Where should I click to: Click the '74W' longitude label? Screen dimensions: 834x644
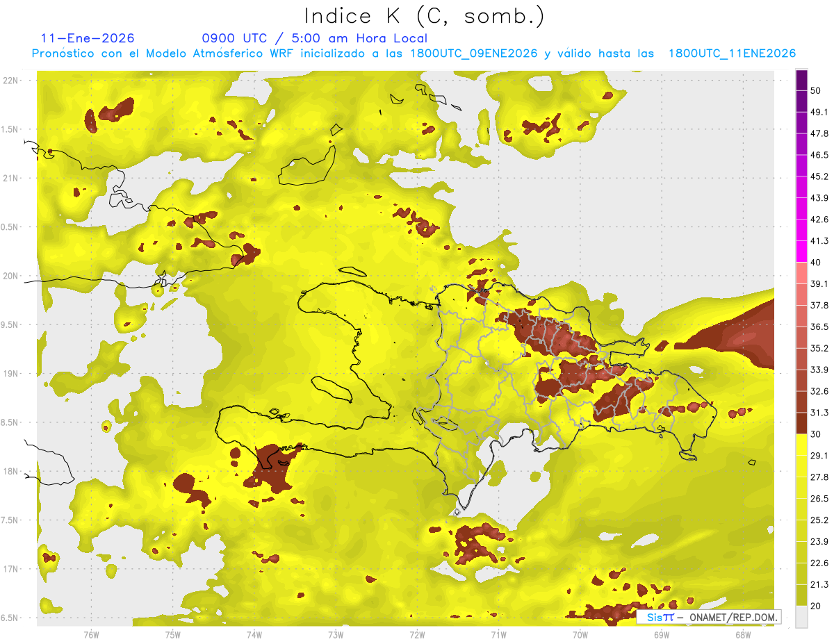point(254,634)
